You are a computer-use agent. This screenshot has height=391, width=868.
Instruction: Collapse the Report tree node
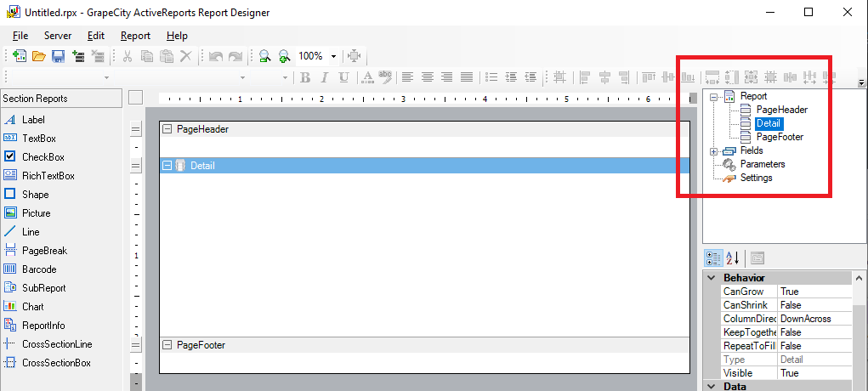713,97
